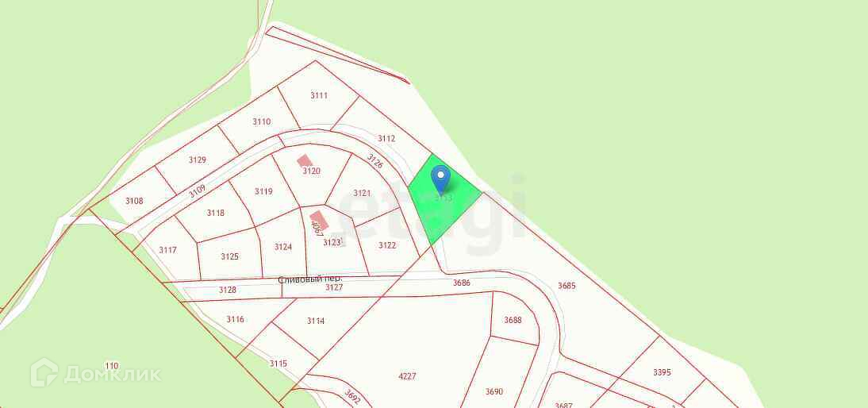868x408 pixels.
Task: Select parcel 3685 on the right
Action: 567,287
